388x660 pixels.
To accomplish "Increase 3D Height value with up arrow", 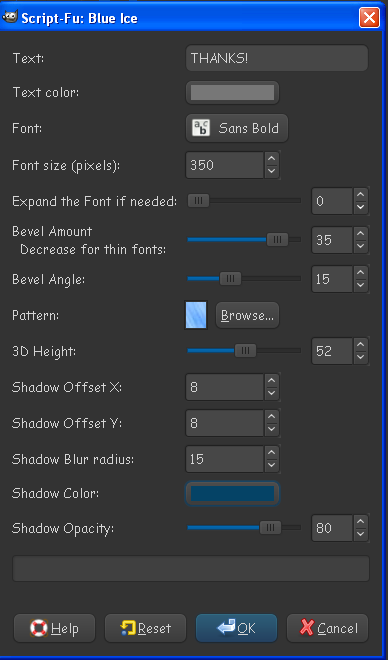I will click(x=361, y=345).
